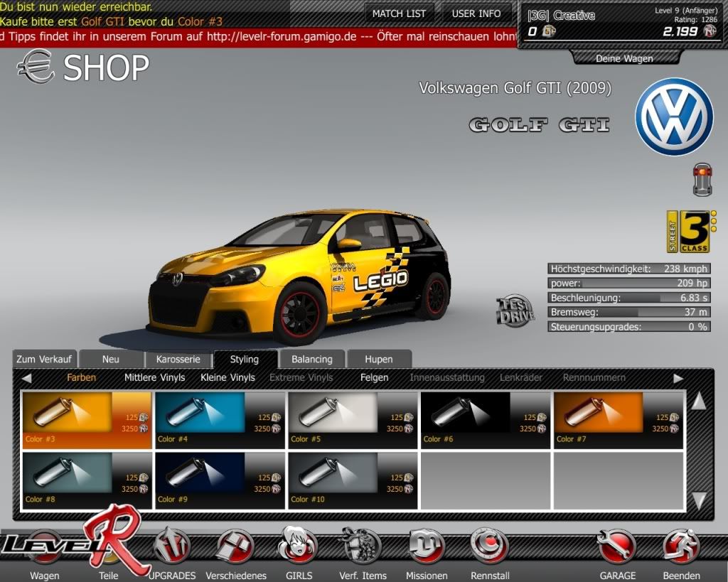Viewport: 728px width, 582px height.
Task: Open the Rennstall icon
Action: click(489, 547)
